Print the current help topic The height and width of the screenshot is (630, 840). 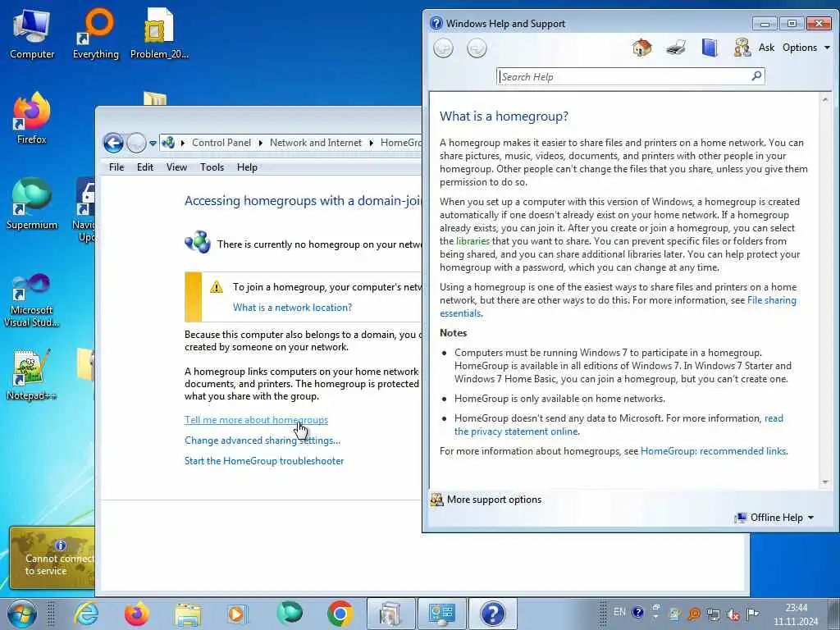click(676, 48)
